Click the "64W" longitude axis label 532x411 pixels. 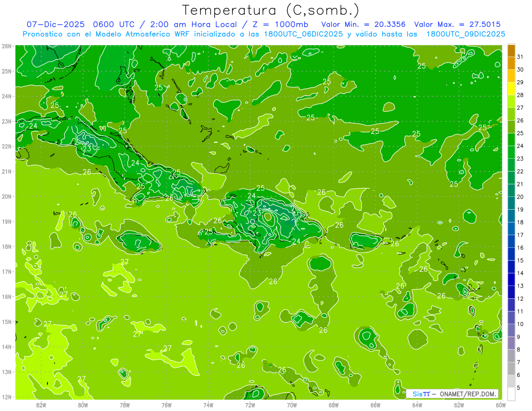click(x=417, y=405)
